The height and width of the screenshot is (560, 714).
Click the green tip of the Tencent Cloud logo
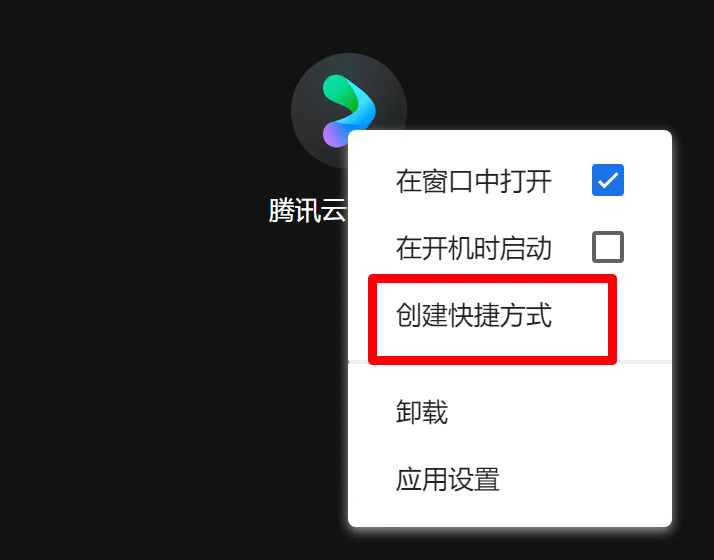pyautogui.click(x=339, y=90)
